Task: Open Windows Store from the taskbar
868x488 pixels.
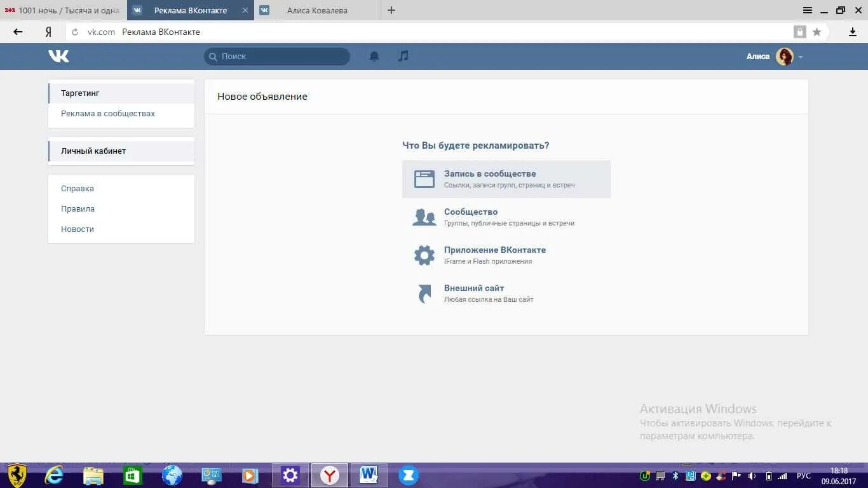Action: pyautogui.click(x=133, y=475)
